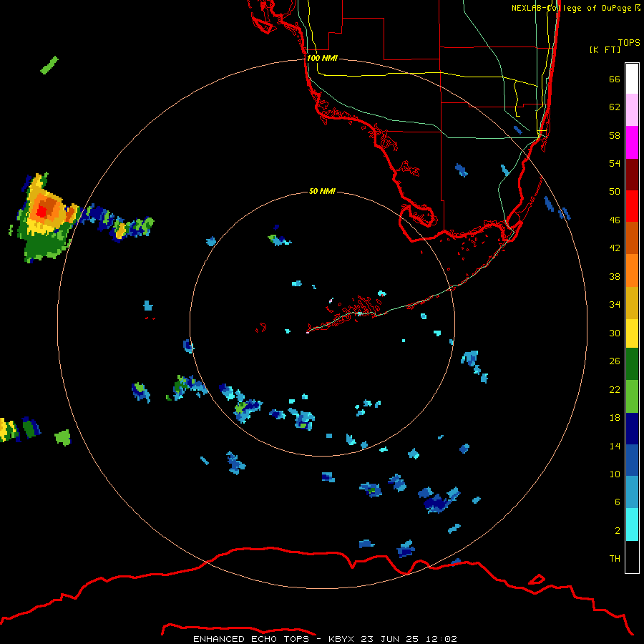Click the legend value "58"
This screenshot has height=644, width=644.
point(615,135)
